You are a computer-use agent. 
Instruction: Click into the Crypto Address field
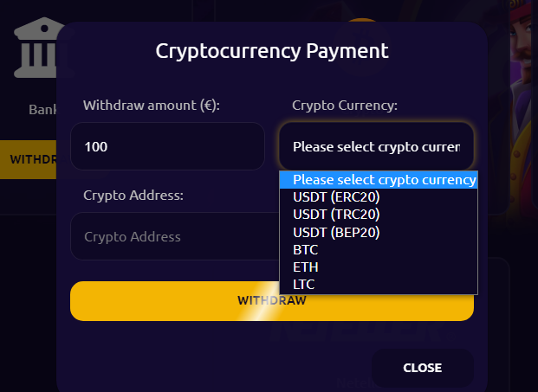(173, 236)
